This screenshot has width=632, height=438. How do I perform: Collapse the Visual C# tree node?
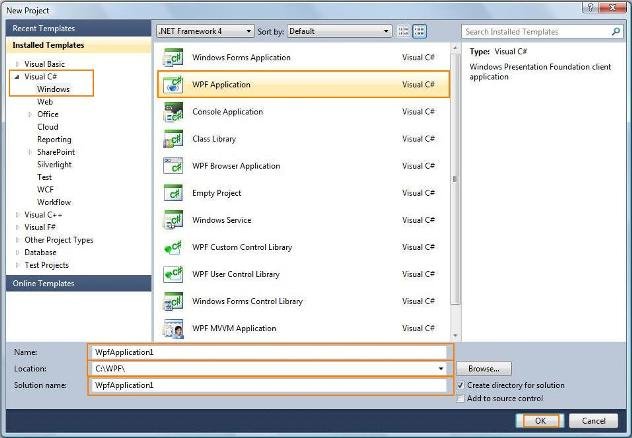[x=17, y=77]
